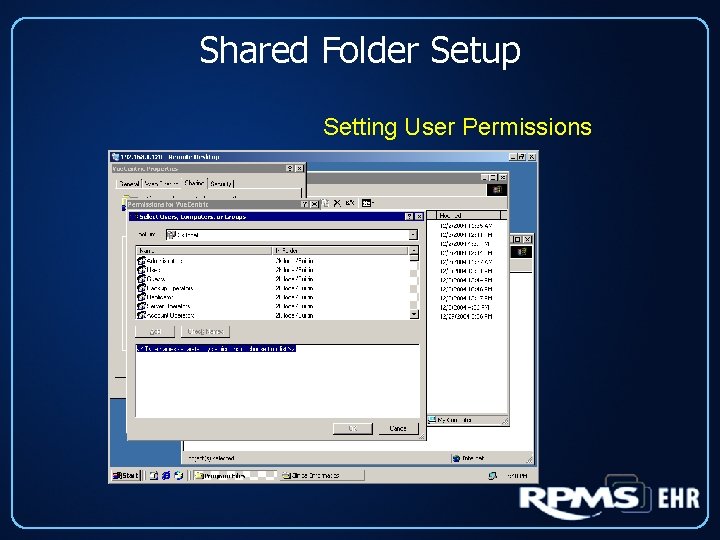Image resolution: width=720 pixels, height=540 pixels.
Task: Switch to the General tab
Action: tap(129, 184)
